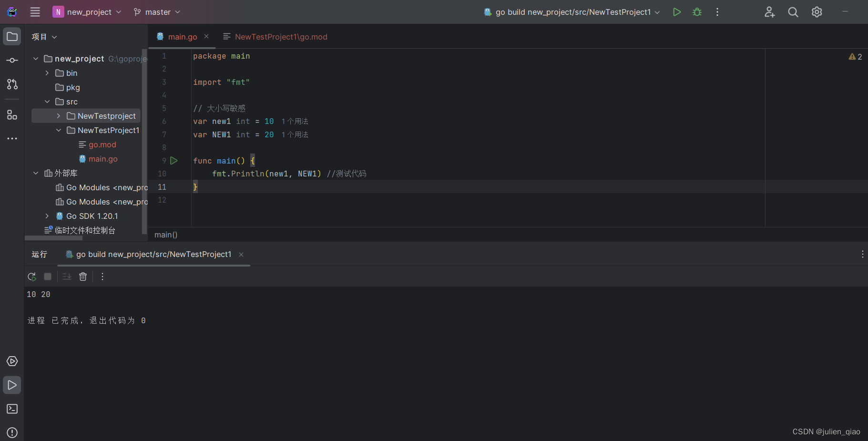Open the Project tool window icon
Image resolution: width=868 pixels, height=441 pixels.
click(x=12, y=37)
